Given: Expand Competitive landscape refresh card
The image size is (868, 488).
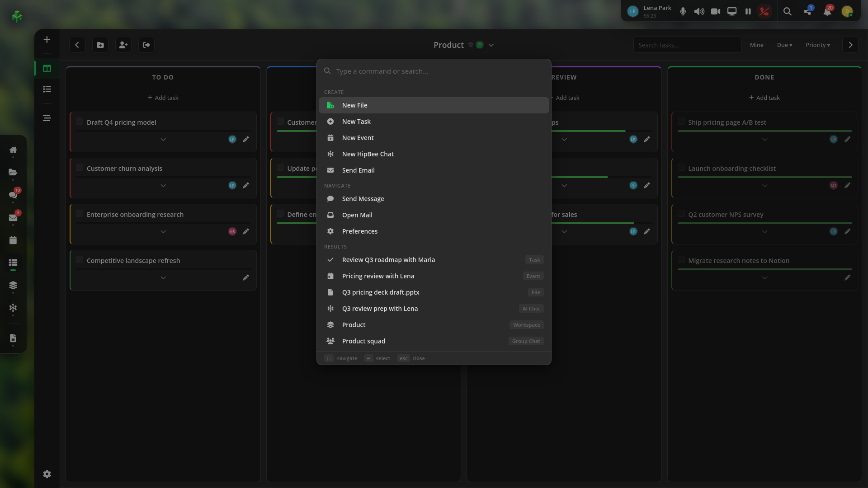Looking at the screenshot, I should 163,278.
